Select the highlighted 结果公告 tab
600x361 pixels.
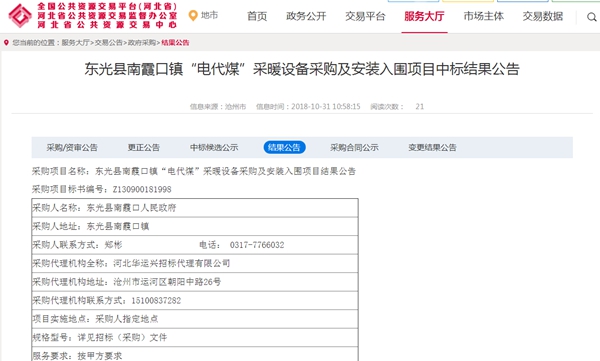point(284,147)
